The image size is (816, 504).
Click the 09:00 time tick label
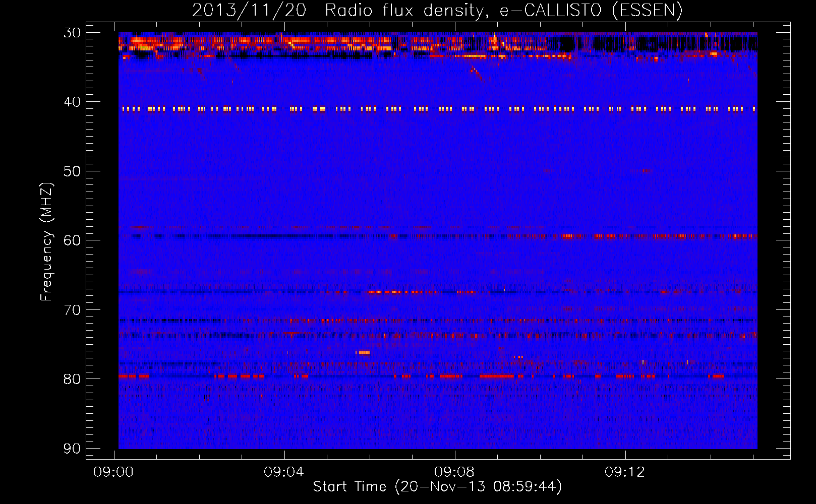click(113, 472)
